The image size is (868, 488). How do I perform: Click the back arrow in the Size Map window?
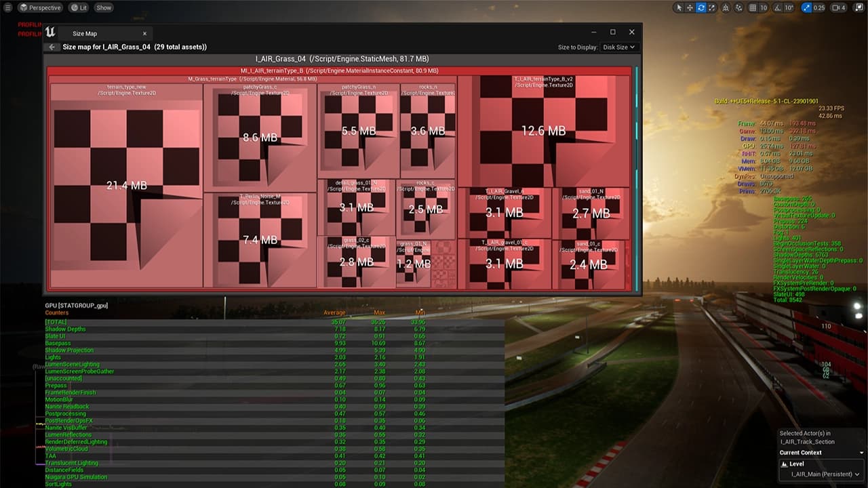[x=52, y=47]
